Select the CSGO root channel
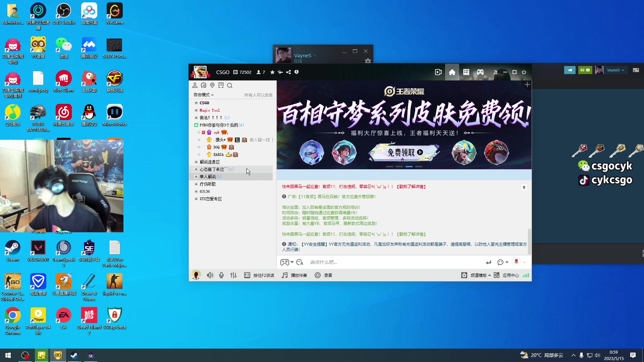The image size is (644, 362). click(x=204, y=103)
